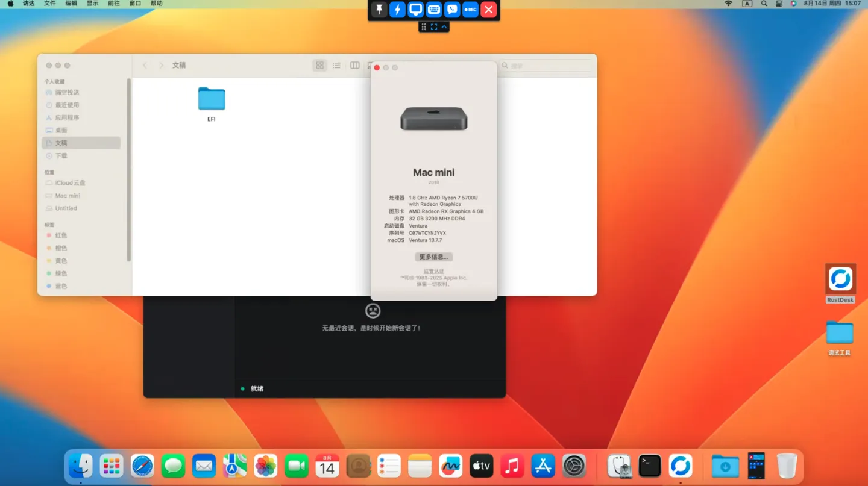This screenshot has width=868, height=486.
Task: Open the EFI folder
Action: 212,101
